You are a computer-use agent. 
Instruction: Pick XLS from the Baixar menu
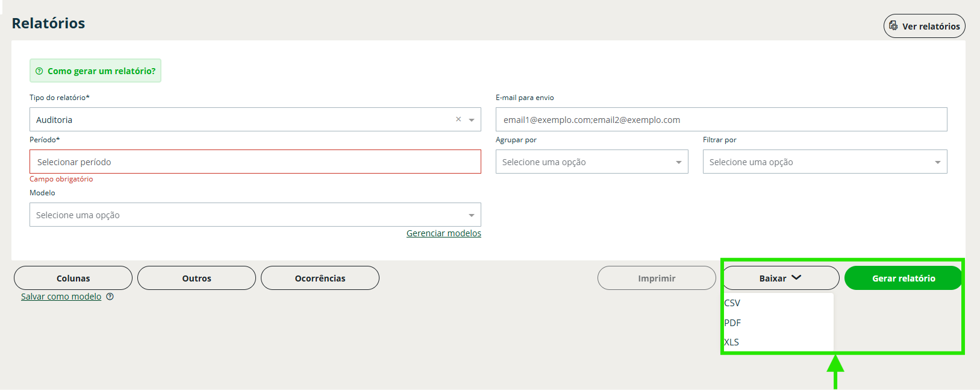tap(732, 342)
